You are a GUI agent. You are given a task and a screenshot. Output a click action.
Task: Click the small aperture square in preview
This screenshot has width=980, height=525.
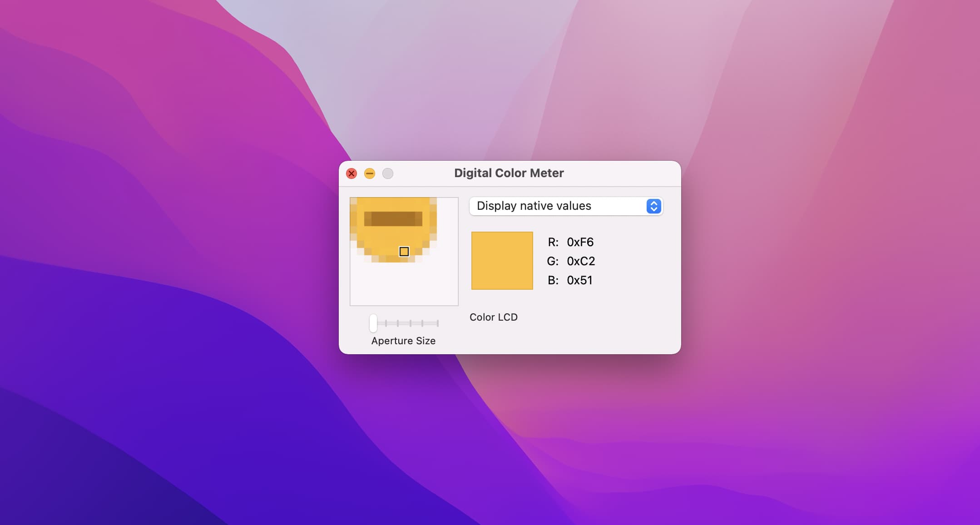pos(404,252)
